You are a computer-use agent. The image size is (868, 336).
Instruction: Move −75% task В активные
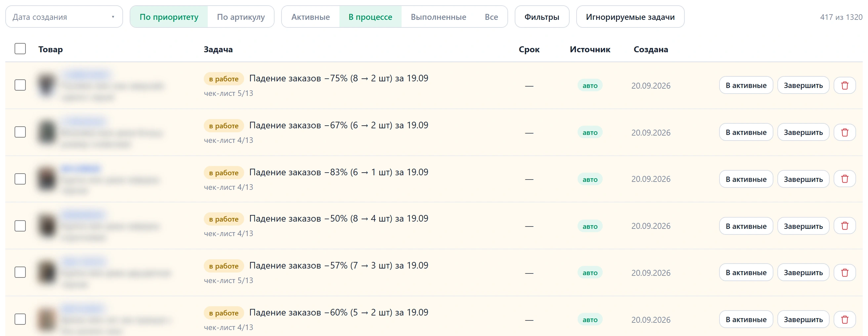coord(746,85)
